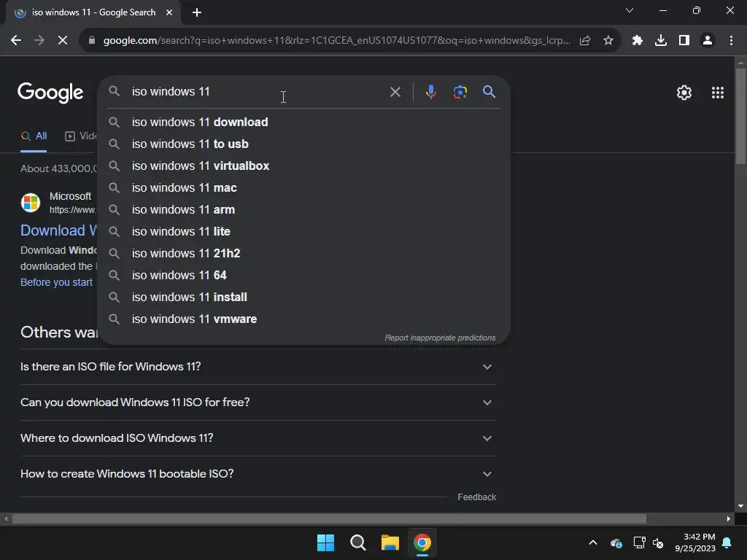Click the vertical scrollbar thumb
Image resolution: width=747 pixels, height=560 pixels.
[x=740, y=117]
